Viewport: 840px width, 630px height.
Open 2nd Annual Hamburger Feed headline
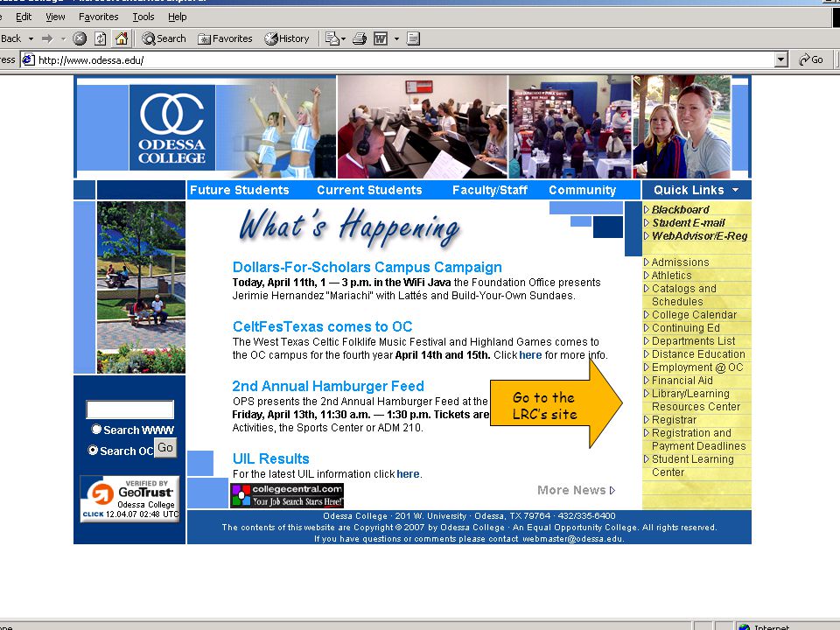328,386
